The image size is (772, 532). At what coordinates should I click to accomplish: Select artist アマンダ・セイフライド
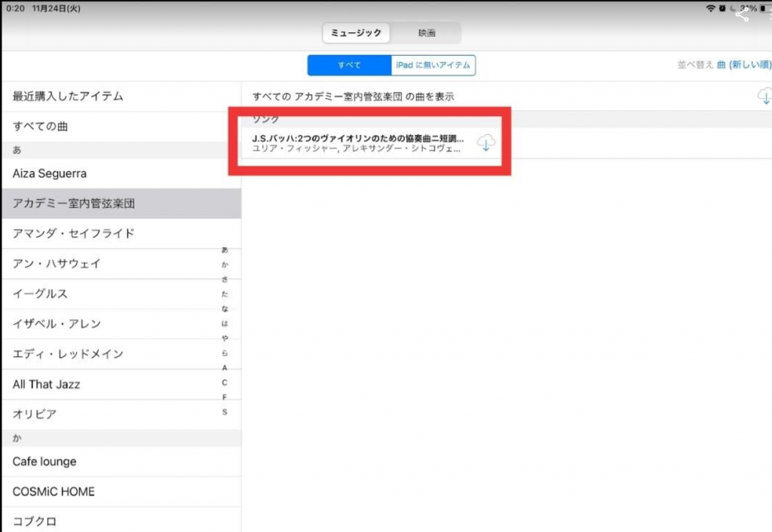pyautogui.click(x=121, y=234)
